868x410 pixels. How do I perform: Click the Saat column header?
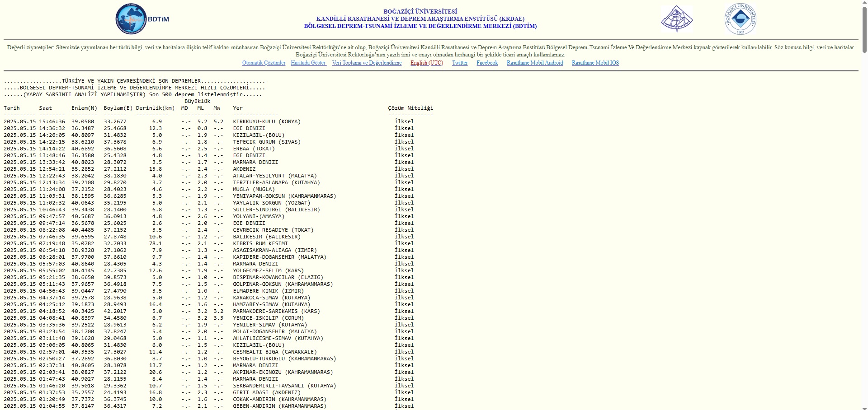click(46, 108)
